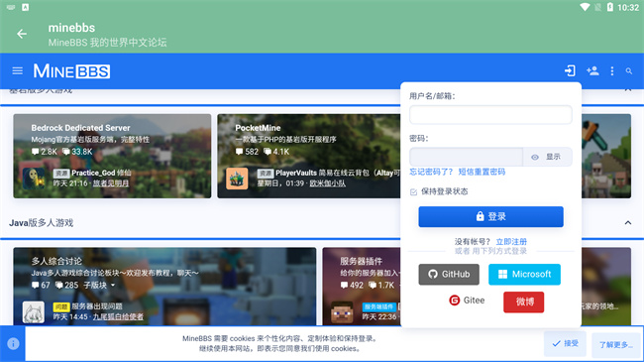The image size is (644, 362).
Task: Click the PlayerVaults poster avatar
Action: click(237, 179)
